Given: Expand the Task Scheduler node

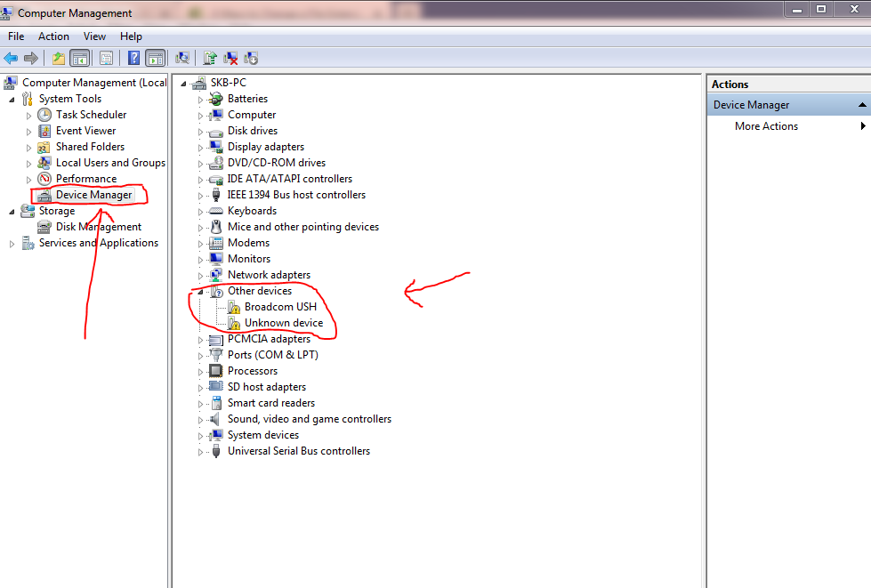Looking at the screenshot, I should coord(28,116).
